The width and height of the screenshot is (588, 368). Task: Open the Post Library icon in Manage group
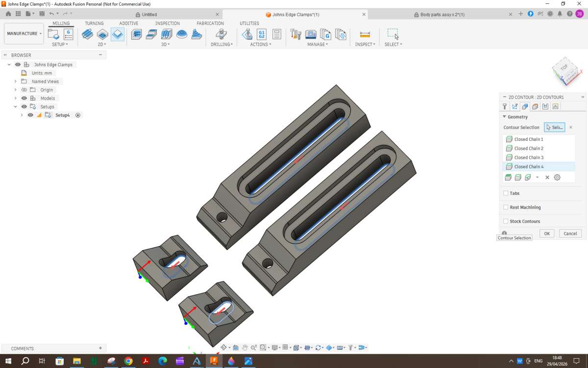[x=326, y=34]
